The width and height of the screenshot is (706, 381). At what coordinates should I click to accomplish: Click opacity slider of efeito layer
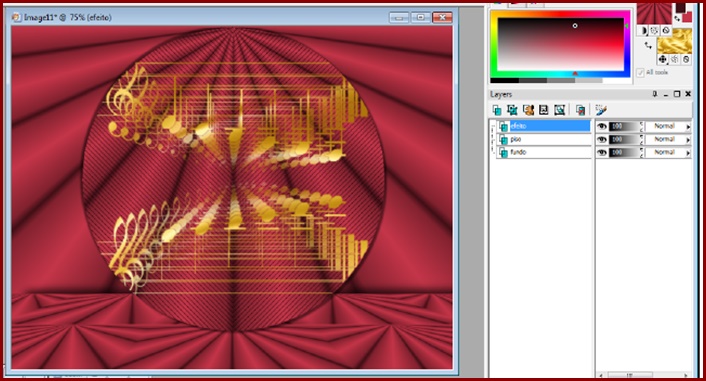click(x=625, y=127)
